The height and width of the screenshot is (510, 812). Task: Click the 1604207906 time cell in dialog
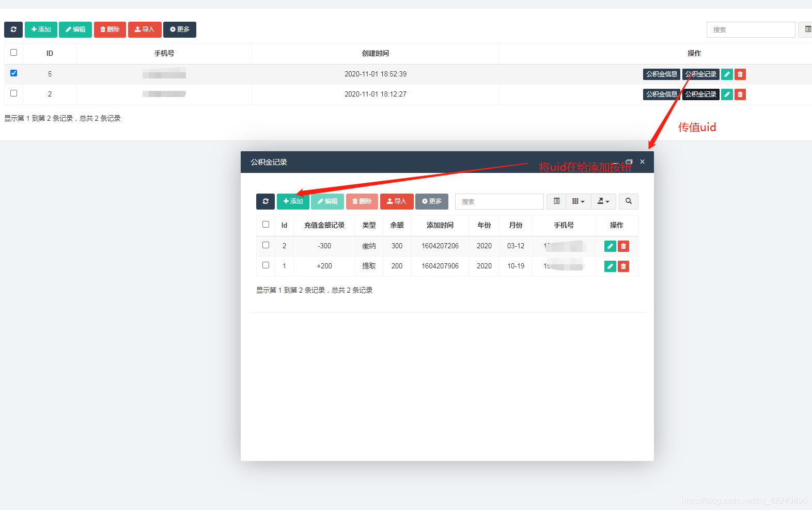440,266
